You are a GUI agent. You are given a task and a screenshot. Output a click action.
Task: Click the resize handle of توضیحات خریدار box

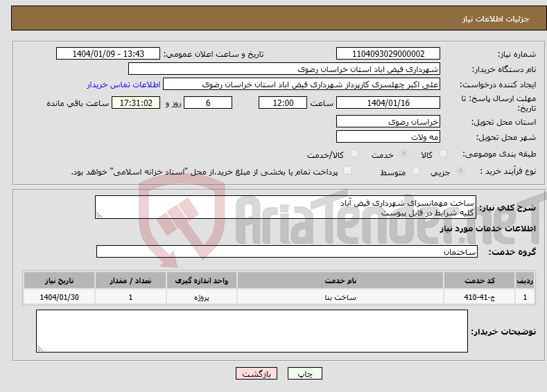(40, 348)
